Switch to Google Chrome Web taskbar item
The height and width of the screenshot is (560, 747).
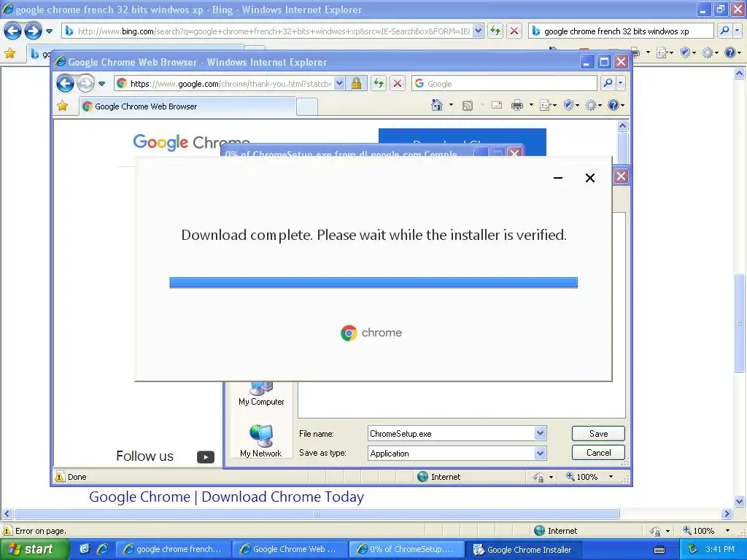(x=290, y=549)
